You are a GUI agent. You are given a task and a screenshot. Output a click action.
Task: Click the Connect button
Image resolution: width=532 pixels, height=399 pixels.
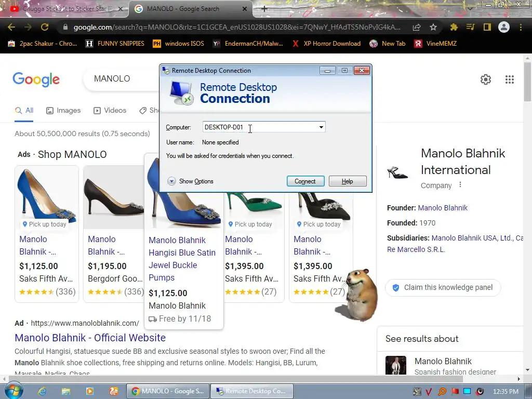coord(305,181)
